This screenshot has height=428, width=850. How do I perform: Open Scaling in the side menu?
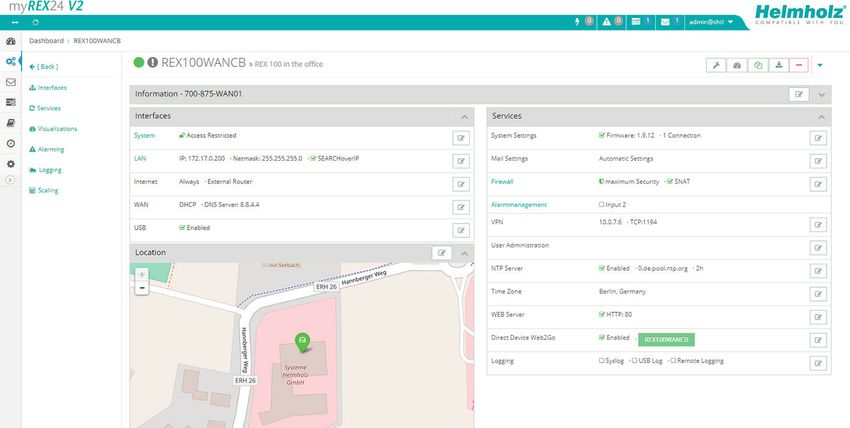44,190
